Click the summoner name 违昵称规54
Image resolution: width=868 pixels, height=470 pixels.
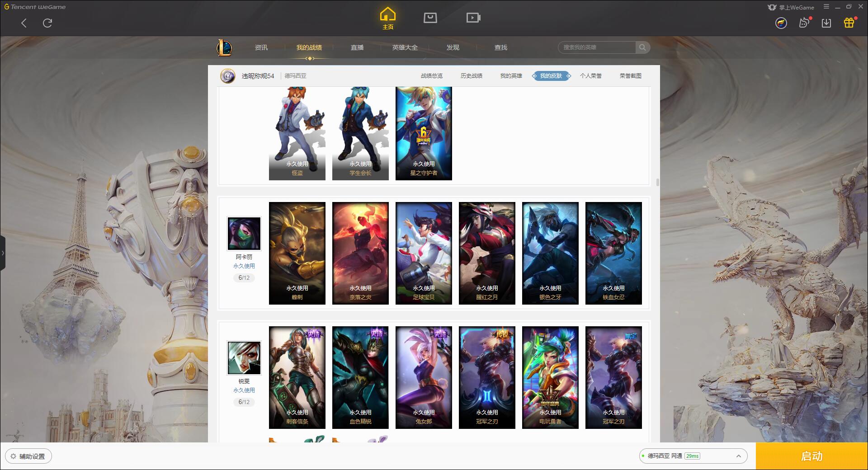point(258,76)
